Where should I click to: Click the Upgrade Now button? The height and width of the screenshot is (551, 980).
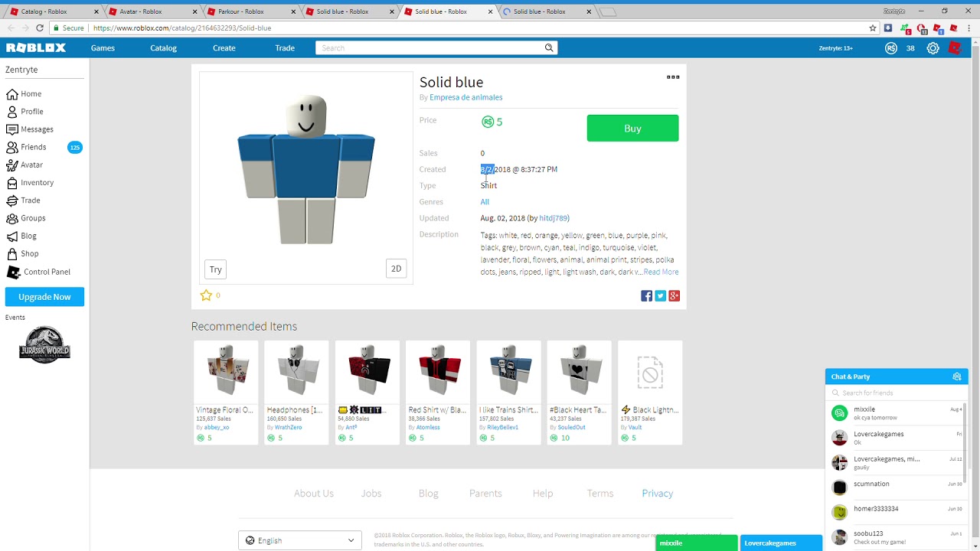(44, 297)
